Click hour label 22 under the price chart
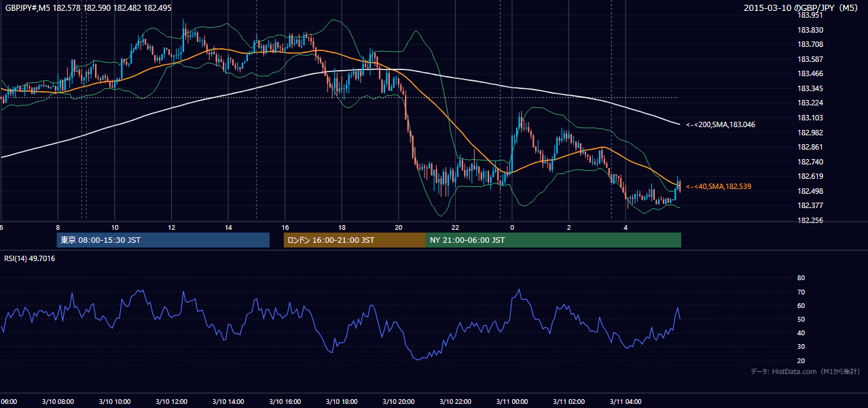 456,228
